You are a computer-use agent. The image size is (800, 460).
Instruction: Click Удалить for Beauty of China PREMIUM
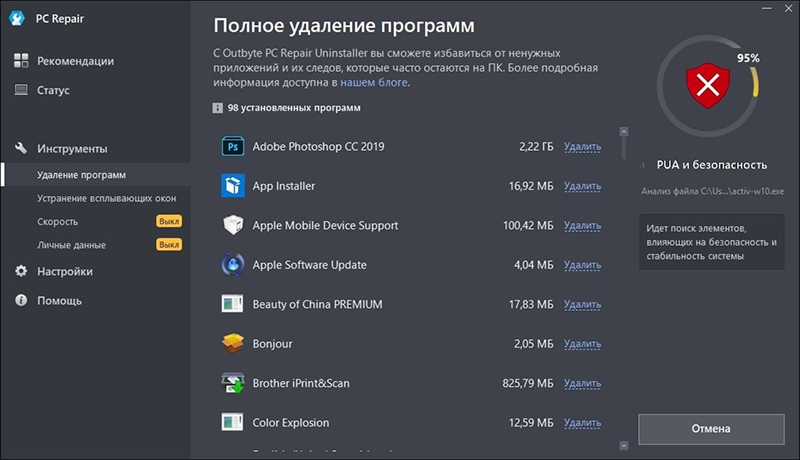582,304
